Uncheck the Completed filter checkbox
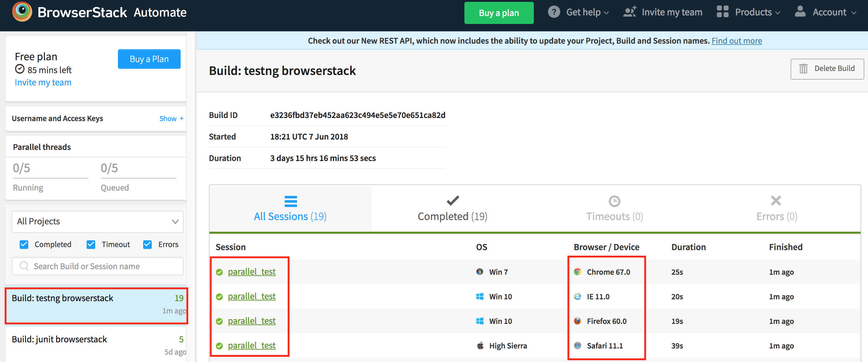The image size is (868, 362). (x=24, y=244)
